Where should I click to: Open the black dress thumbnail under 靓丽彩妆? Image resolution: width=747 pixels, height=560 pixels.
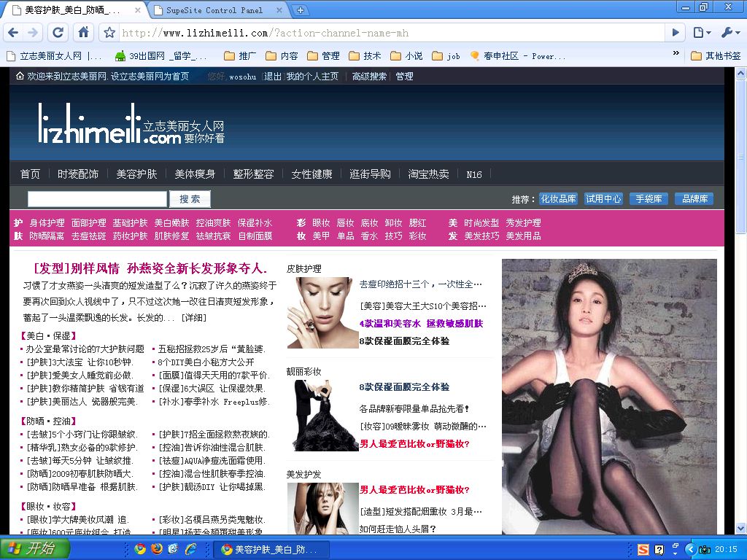click(x=322, y=415)
